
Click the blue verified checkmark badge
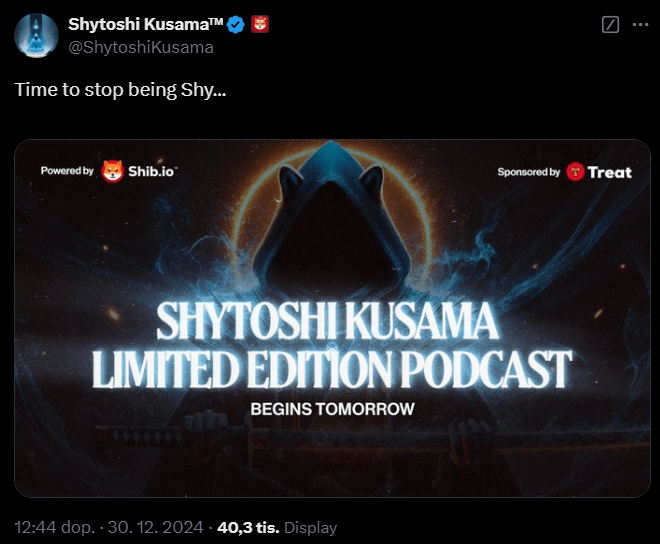point(236,24)
